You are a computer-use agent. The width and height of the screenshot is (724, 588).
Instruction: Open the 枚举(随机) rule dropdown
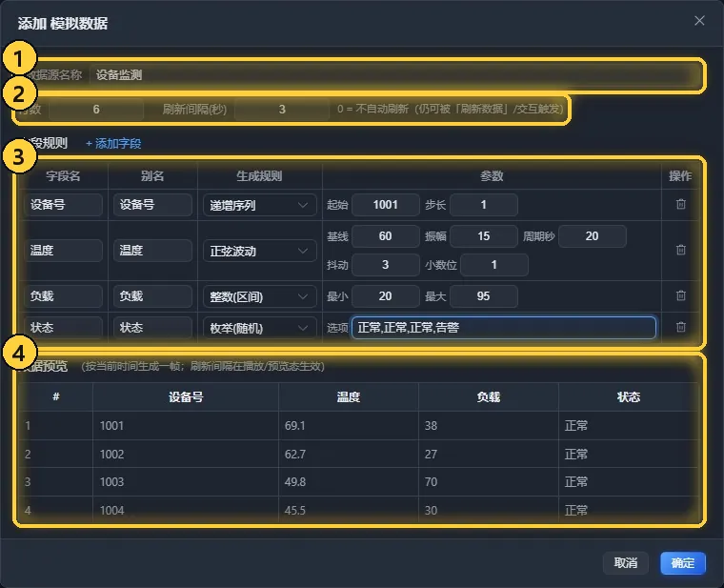point(259,328)
